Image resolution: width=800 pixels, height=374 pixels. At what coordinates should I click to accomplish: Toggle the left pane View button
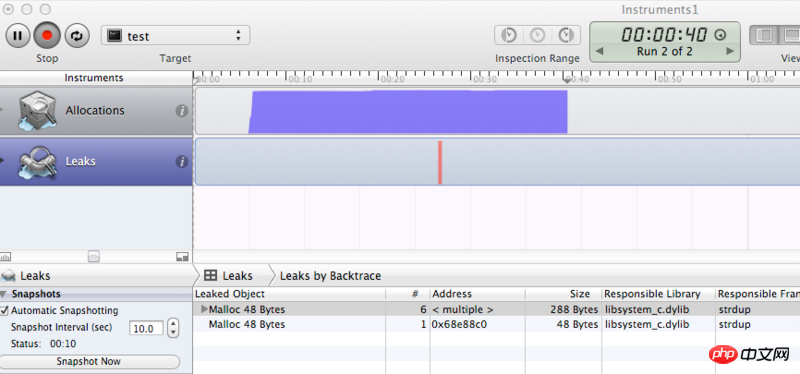(764, 35)
